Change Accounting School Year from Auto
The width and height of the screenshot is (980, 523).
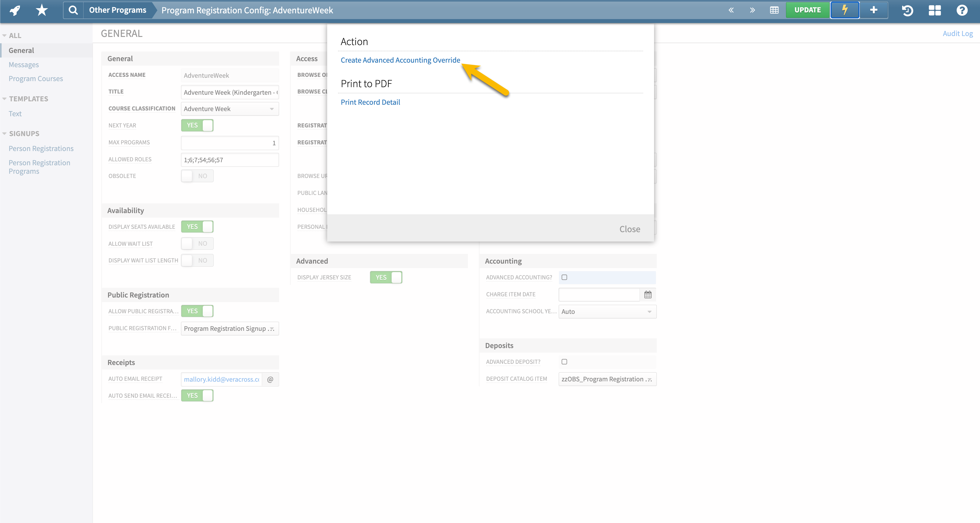[607, 311]
